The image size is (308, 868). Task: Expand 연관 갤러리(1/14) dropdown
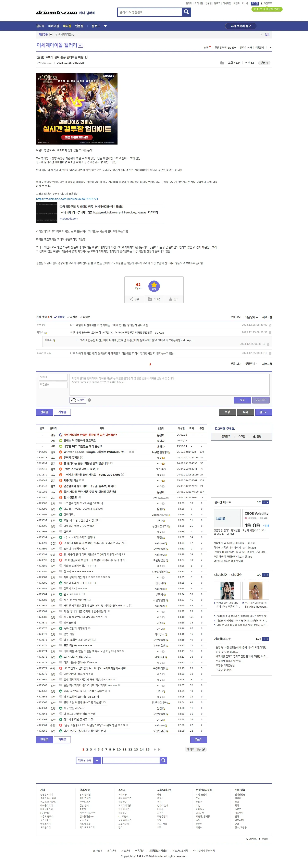225,48
